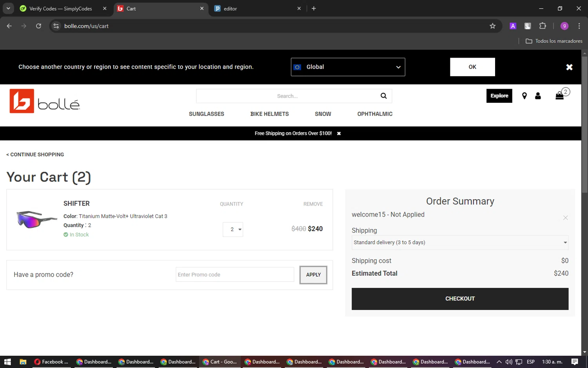Open the notification center icon
The width and height of the screenshot is (588, 368).
click(575, 362)
